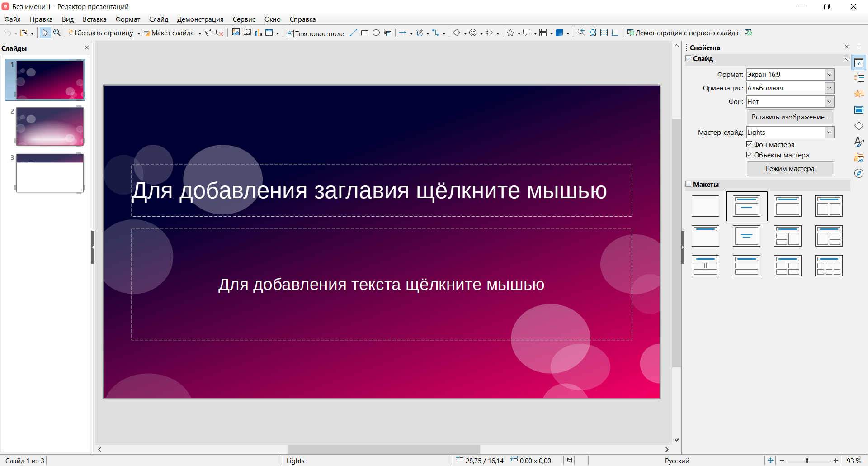868x466 pixels.
Task: Insert a table icon
Action: tap(269, 33)
